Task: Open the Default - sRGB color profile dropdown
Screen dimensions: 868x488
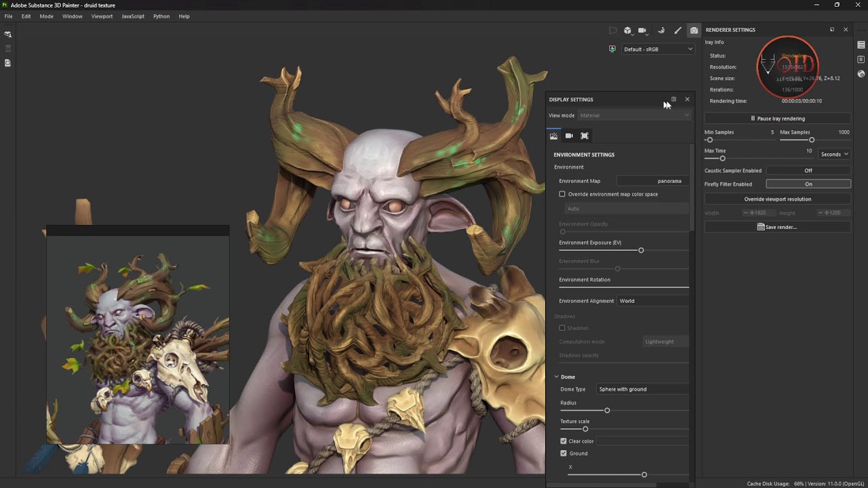Action: pyautogui.click(x=658, y=49)
